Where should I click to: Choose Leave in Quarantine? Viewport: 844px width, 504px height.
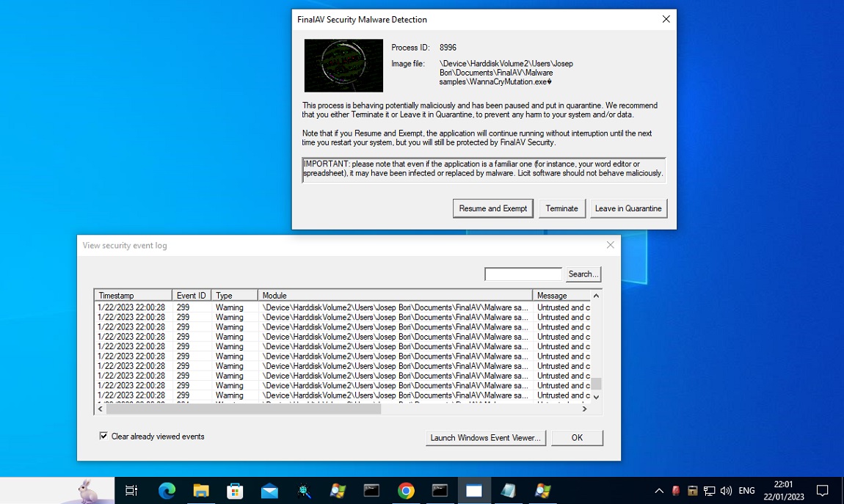[x=628, y=208]
